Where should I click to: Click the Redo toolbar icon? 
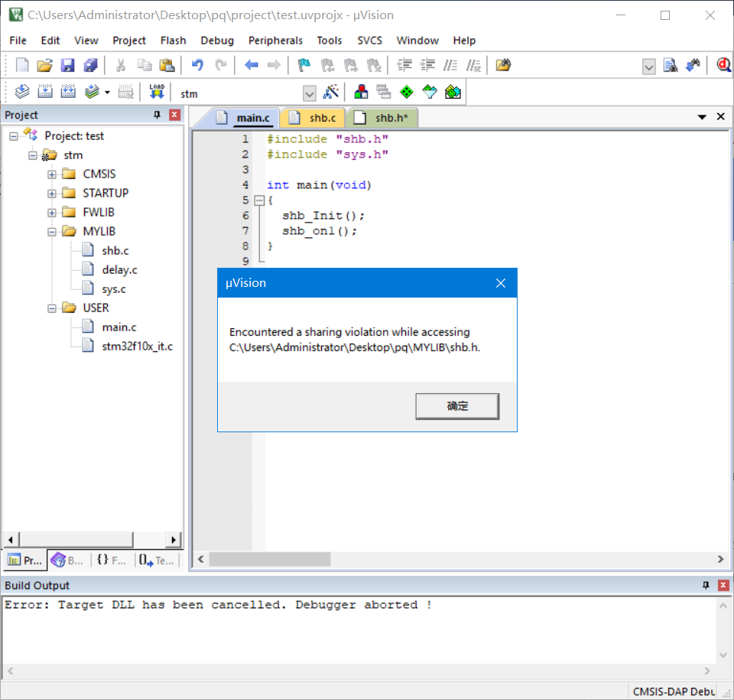[x=220, y=65]
